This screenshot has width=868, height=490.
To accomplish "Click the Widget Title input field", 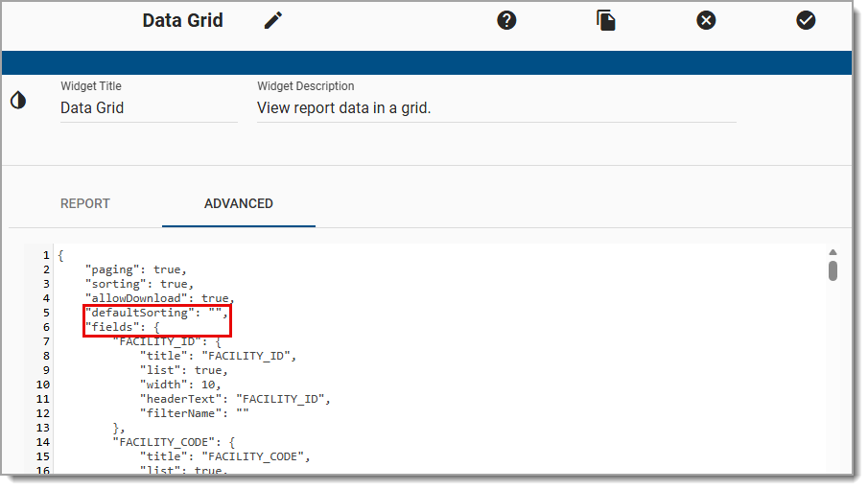I will click(149, 108).
